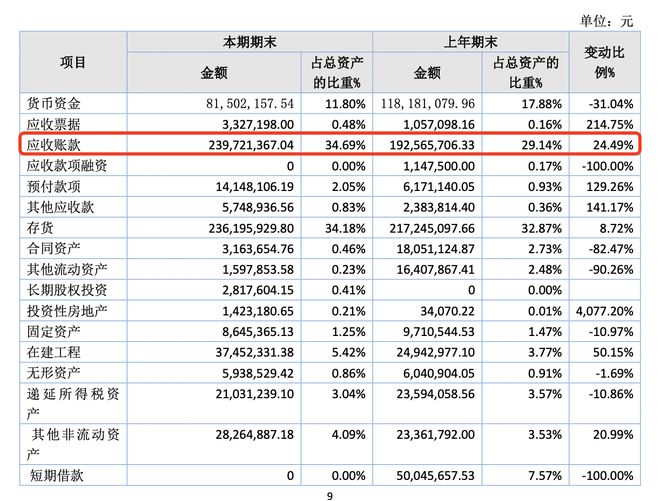Select the 长期股权投资 row label
Viewport: 660px width, 501px height.
(x=67, y=290)
